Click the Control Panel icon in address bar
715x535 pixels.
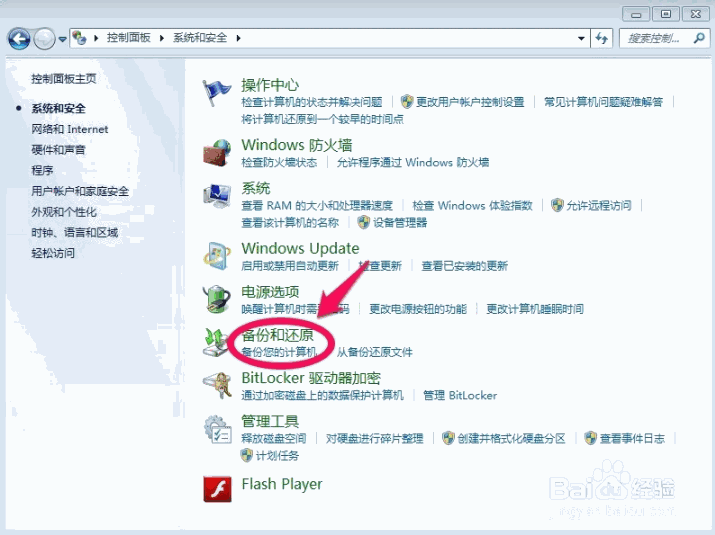(79, 38)
